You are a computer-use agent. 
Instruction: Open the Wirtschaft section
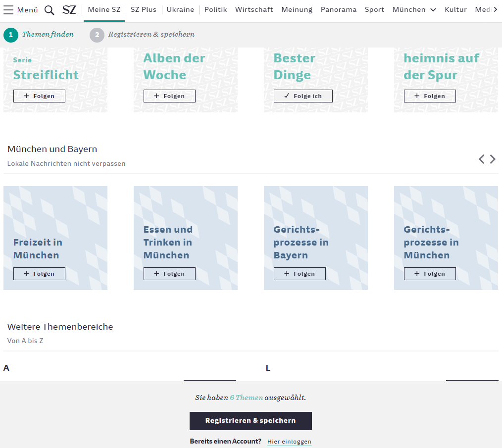click(x=254, y=10)
